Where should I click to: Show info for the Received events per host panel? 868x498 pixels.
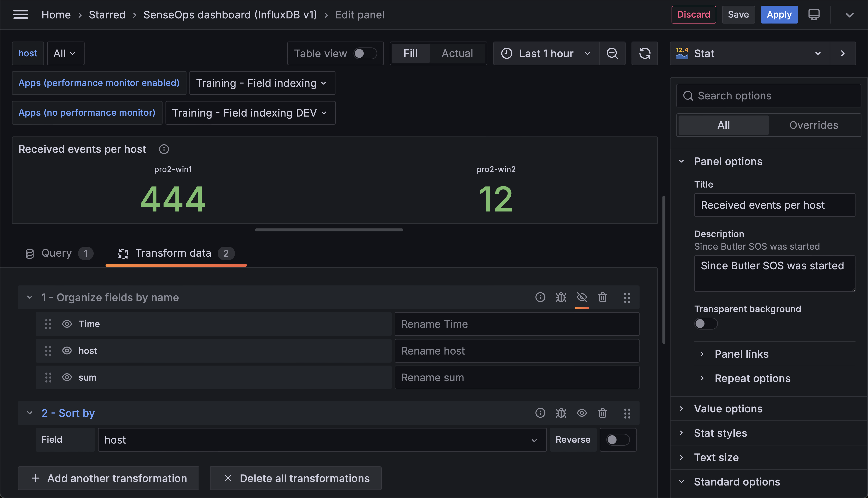pyautogui.click(x=164, y=149)
